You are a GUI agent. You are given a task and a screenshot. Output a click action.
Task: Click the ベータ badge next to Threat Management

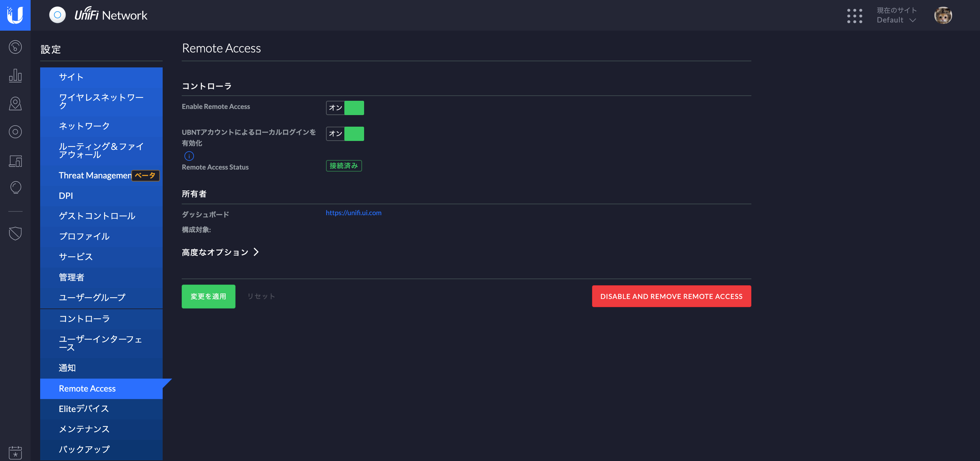pyautogui.click(x=145, y=175)
